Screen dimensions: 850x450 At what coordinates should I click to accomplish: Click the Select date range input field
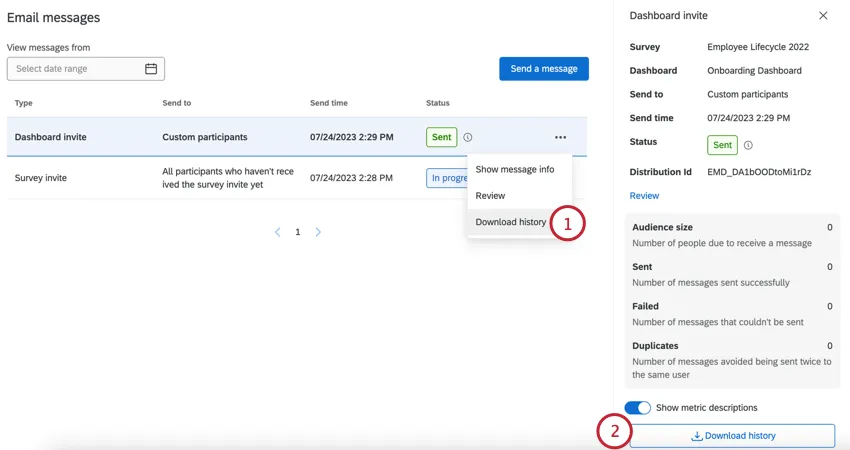tap(86, 69)
